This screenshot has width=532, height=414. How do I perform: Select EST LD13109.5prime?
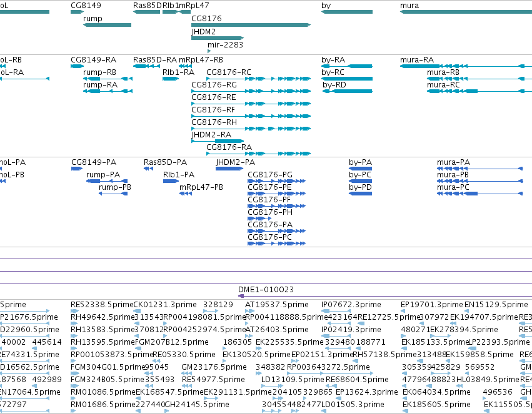tap(293, 380)
